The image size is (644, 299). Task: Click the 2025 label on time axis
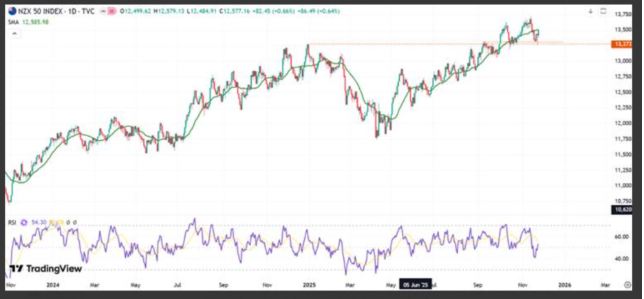(x=308, y=285)
